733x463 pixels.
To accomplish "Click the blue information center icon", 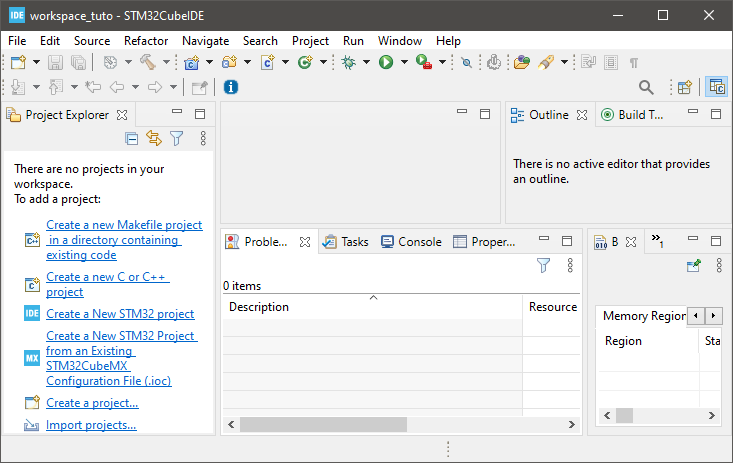I will (231, 87).
